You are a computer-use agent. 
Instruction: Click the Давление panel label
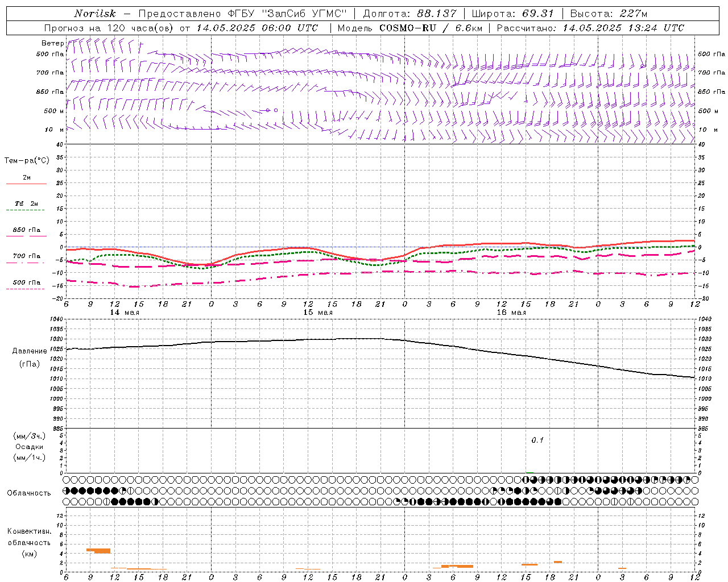coord(30,351)
